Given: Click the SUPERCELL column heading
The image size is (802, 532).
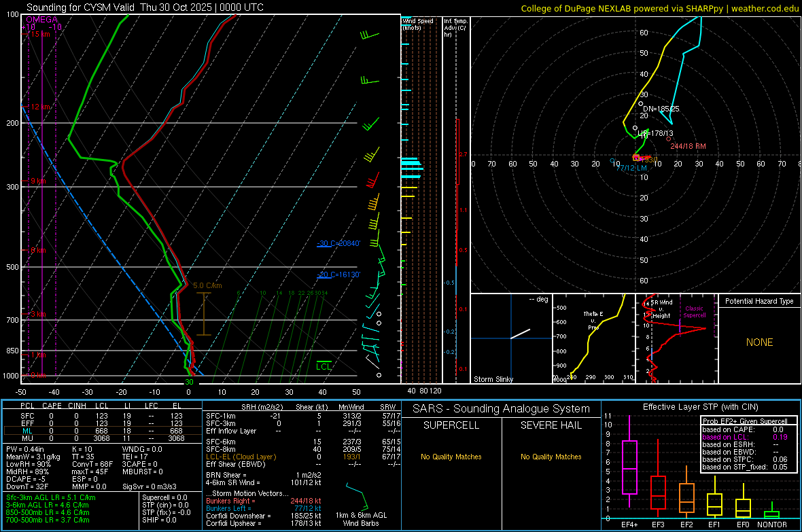Looking at the screenshot, I should (x=451, y=425).
